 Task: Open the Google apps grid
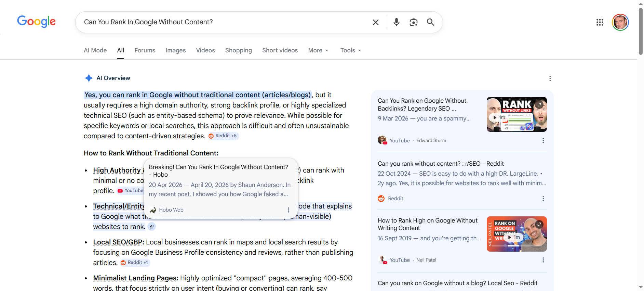[x=600, y=22]
